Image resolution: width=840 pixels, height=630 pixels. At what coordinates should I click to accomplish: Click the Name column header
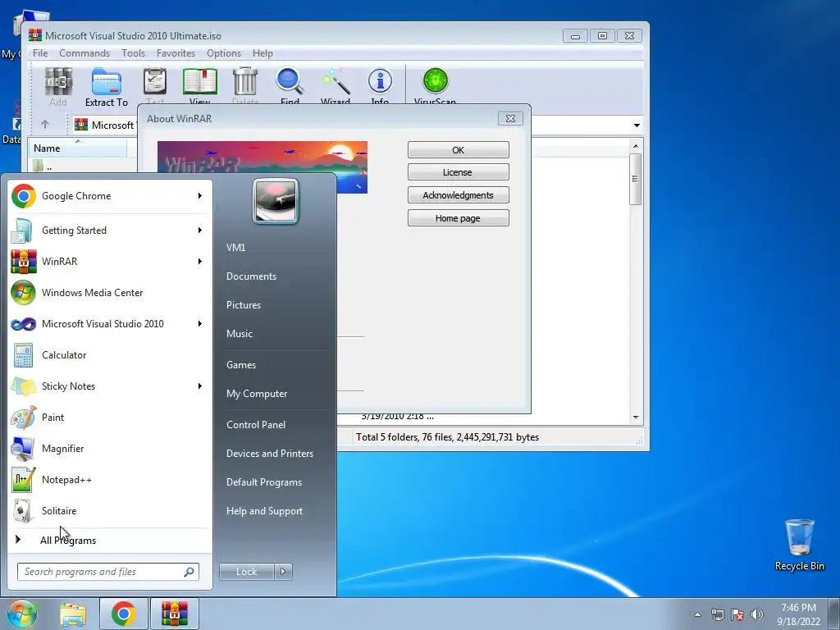[x=78, y=148]
